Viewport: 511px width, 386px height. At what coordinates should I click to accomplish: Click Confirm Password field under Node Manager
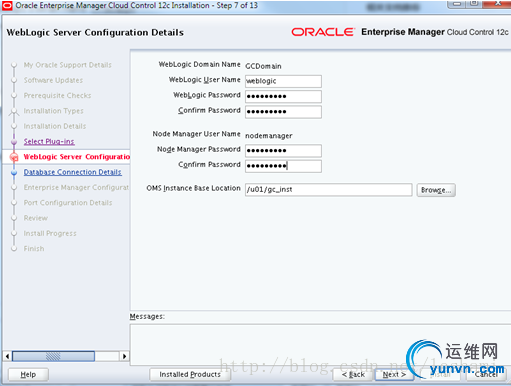pos(283,166)
